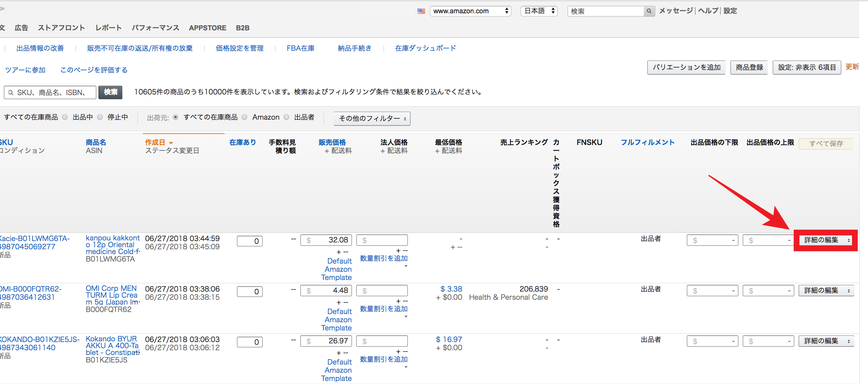The height and width of the screenshot is (384, 868).
Task: Focus the top 検索 input field
Action: coord(606,11)
